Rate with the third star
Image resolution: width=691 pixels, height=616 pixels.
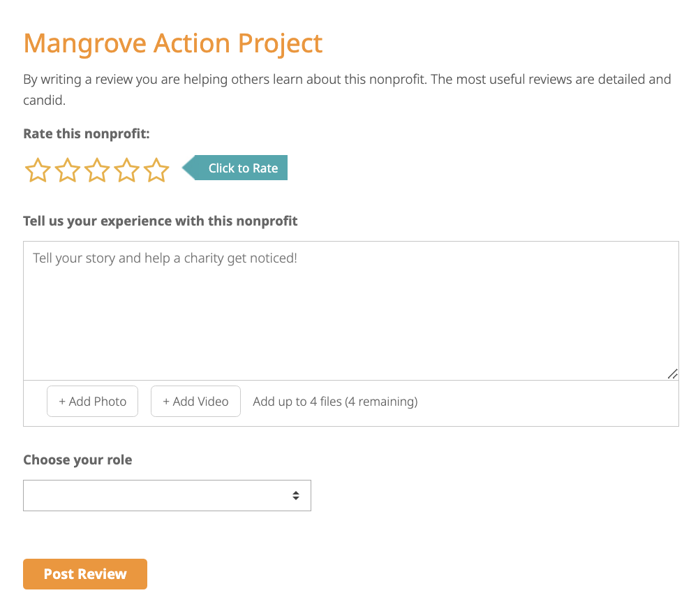click(97, 170)
